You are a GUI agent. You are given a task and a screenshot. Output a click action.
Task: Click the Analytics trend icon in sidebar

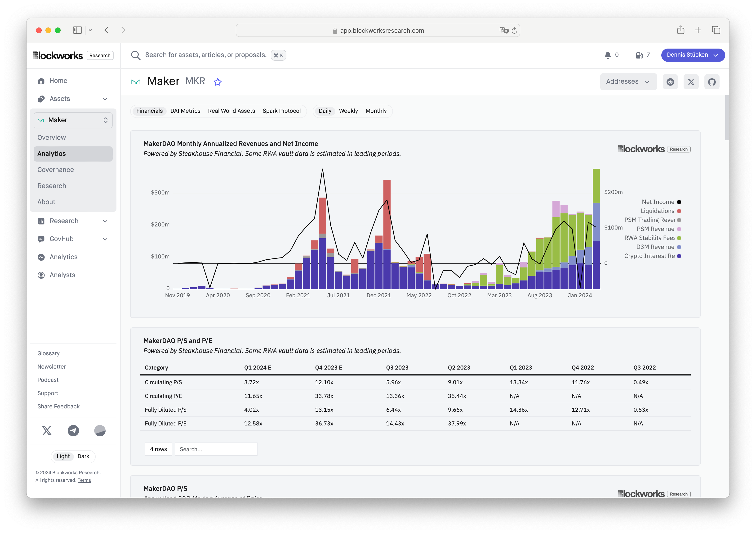(41, 257)
